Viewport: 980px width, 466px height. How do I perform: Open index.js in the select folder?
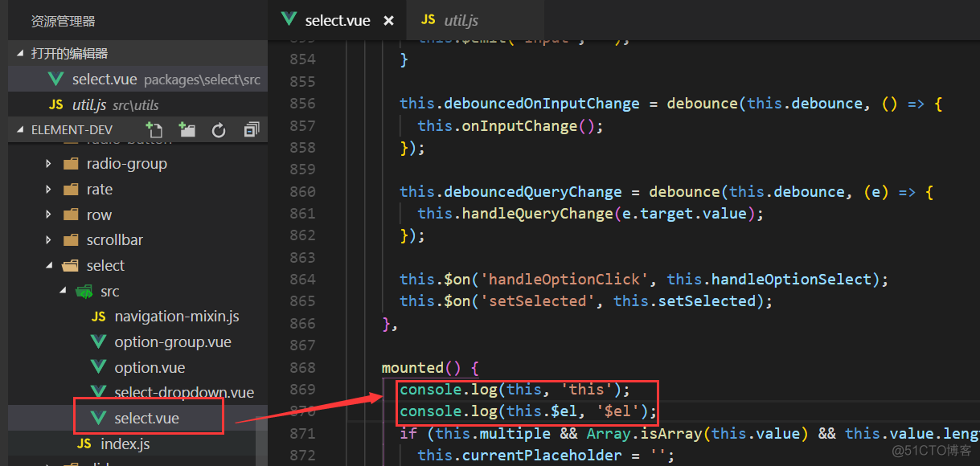point(125,444)
